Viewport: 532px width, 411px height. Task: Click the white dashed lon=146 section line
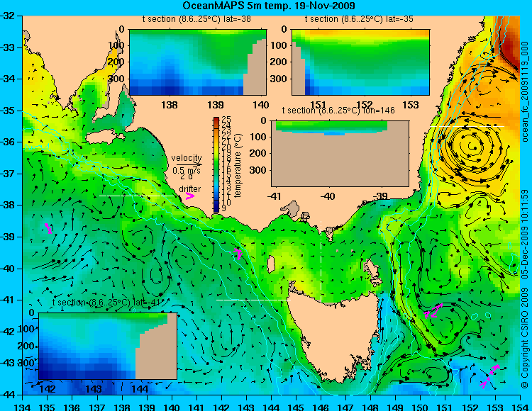point(321,262)
